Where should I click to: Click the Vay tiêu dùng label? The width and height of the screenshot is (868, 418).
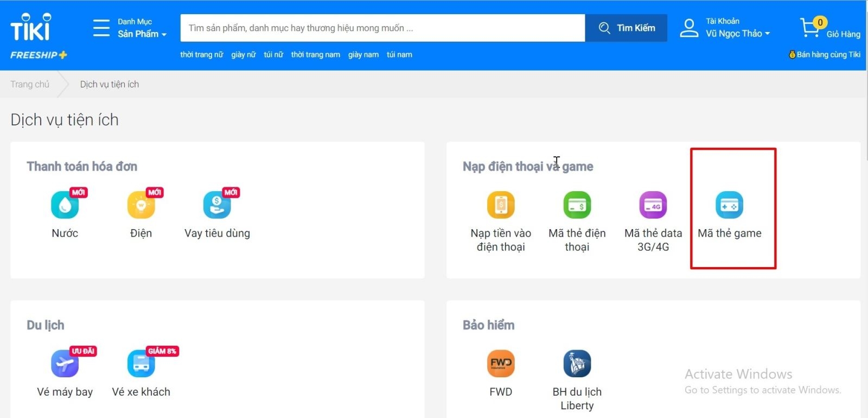pyautogui.click(x=217, y=233)
